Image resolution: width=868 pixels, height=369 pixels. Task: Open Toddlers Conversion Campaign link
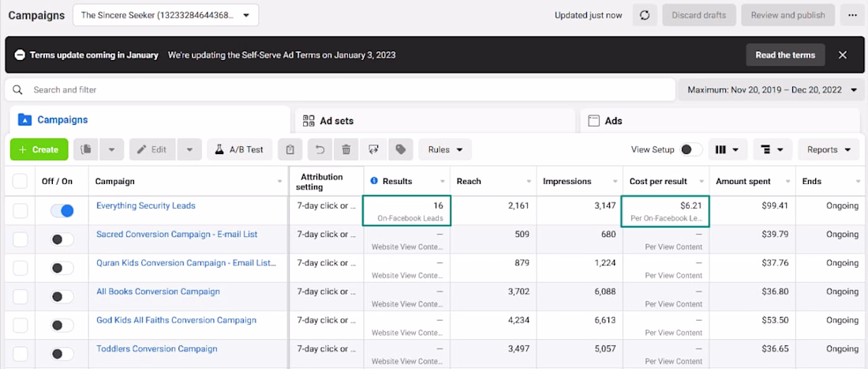pos(157,349)
